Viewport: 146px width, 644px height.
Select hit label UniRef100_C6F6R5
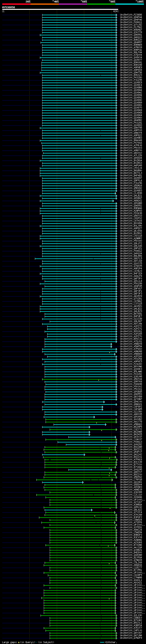click(x=131, y=409)
